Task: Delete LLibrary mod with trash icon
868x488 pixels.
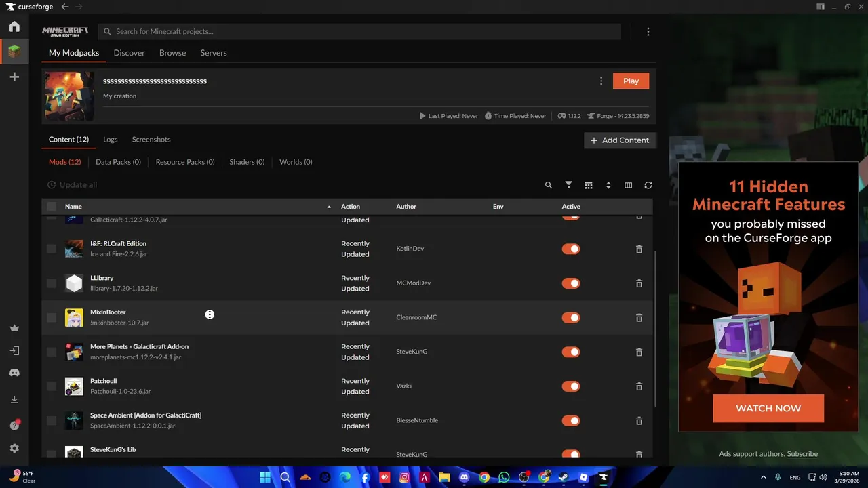Action: 639,283
